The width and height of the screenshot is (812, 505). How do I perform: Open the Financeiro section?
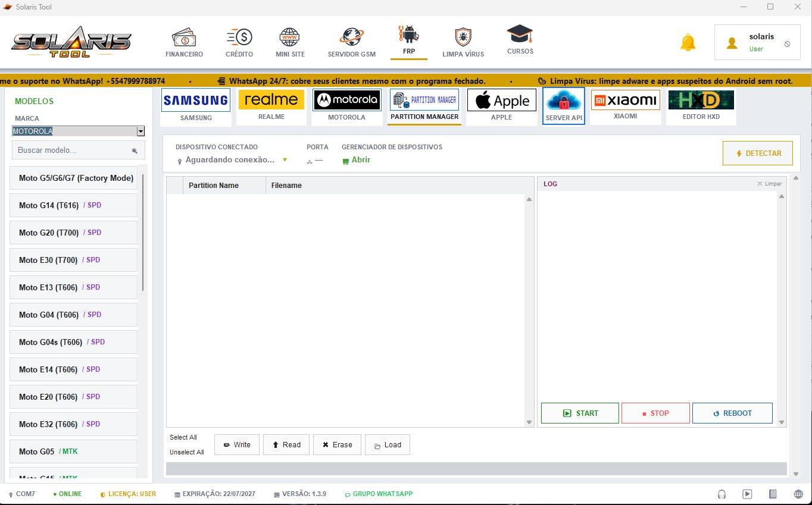pos(184,43)
